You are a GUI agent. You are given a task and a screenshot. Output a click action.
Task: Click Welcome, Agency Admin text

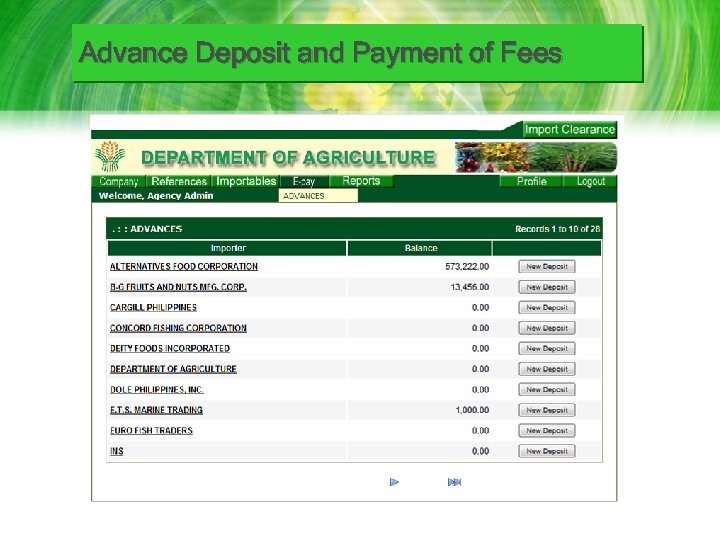[x=156, y=196]
